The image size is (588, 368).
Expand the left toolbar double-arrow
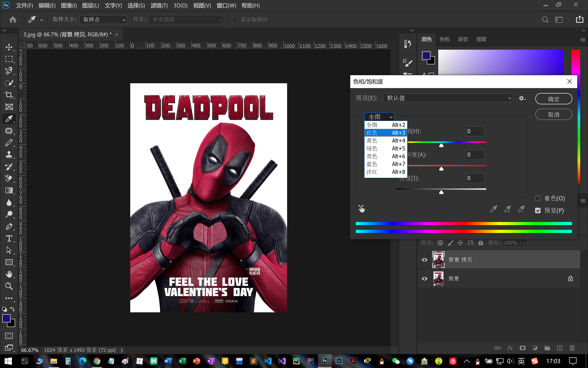tap(4, 30)
